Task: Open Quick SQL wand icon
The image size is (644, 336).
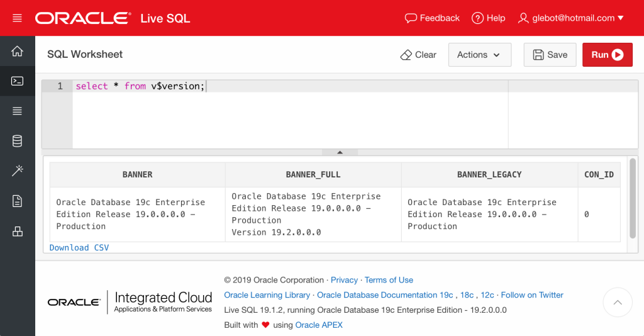Action: 17,171
